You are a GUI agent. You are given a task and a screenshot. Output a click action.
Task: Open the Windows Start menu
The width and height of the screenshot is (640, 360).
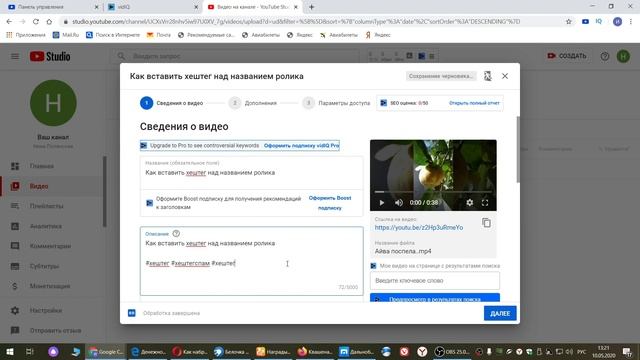click(x=9, y=351)
